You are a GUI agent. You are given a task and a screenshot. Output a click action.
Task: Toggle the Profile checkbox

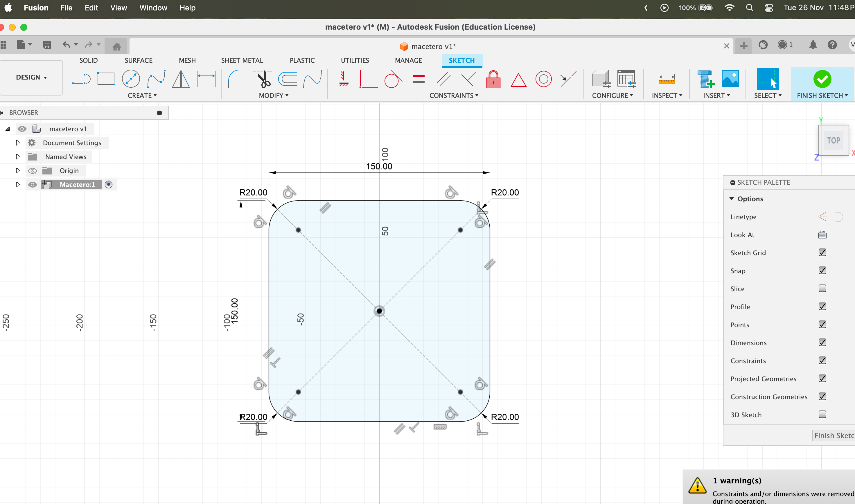coord(822,306)
